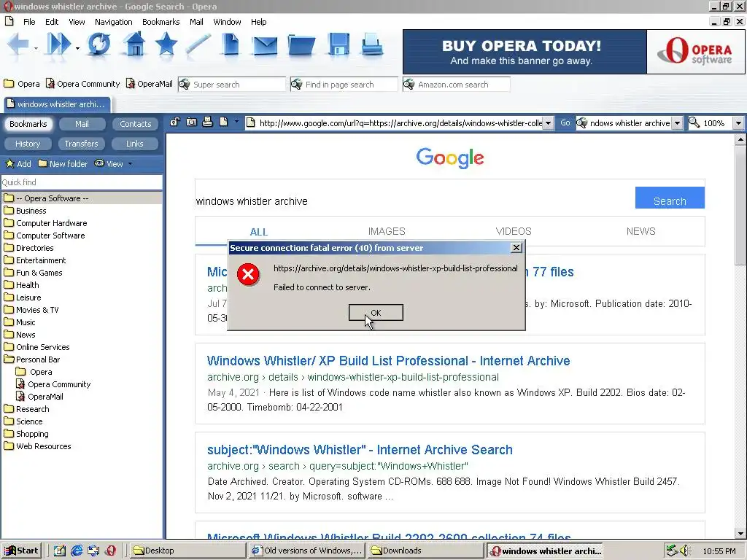Open the subject:"Windows Whistler" search result
747x560 pixels.
pos(360,449)
